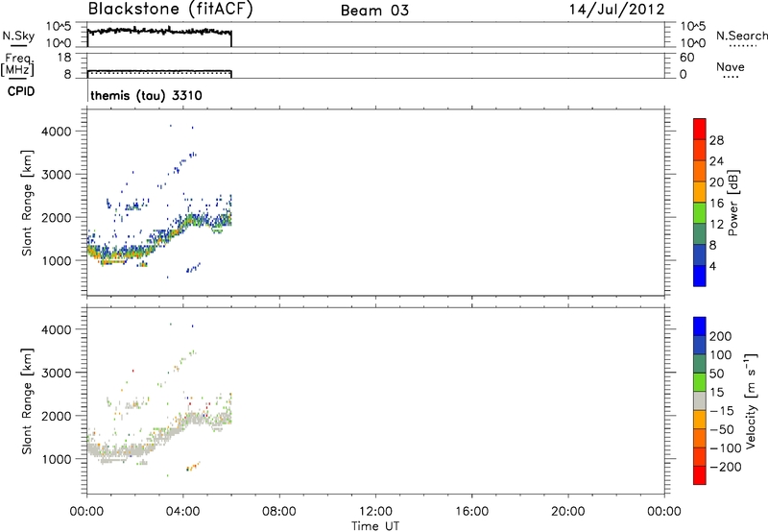
Task: Click the '08:00' time axis tick label
Action: tap(279, 512)
